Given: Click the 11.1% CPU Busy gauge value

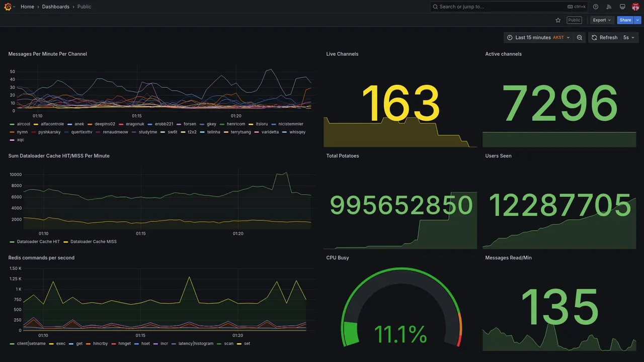Looking at the screenshot, I should coord(400,335).
